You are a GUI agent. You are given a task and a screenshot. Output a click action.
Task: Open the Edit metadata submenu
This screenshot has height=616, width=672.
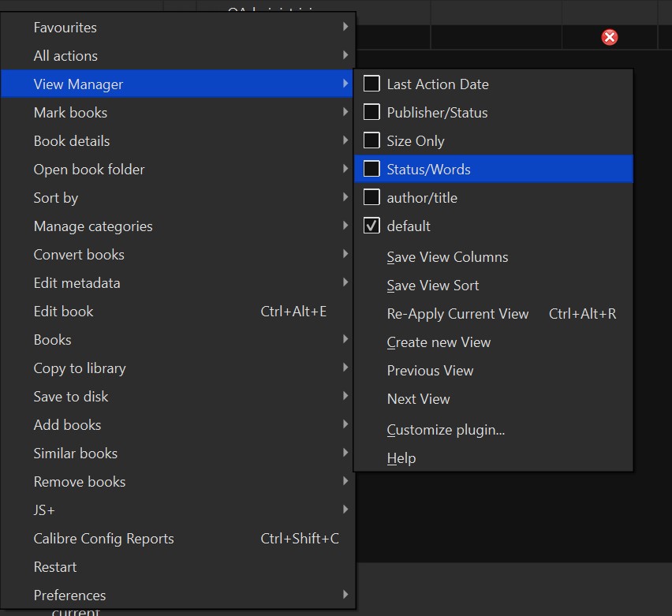coord(77,282)
